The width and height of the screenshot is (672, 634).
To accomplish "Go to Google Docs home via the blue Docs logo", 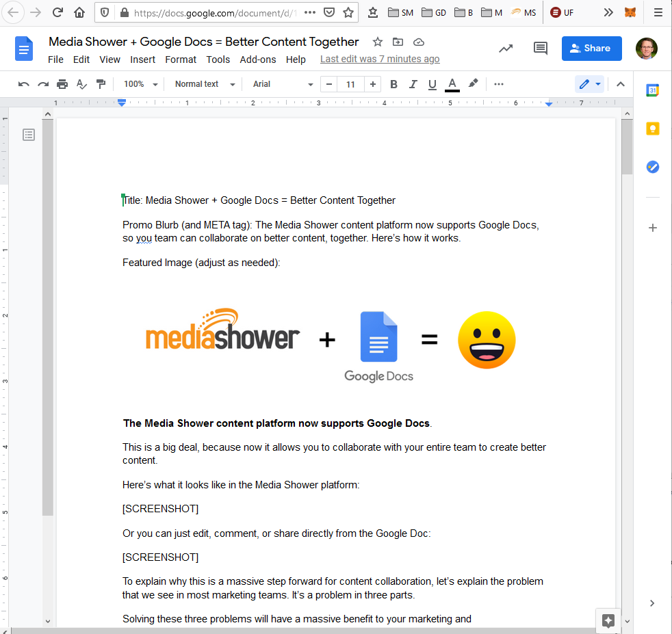I will 24,49.
